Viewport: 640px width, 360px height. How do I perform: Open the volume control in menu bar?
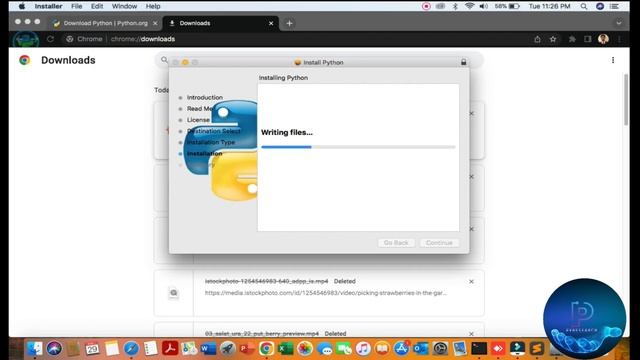[x=484, y=6]
